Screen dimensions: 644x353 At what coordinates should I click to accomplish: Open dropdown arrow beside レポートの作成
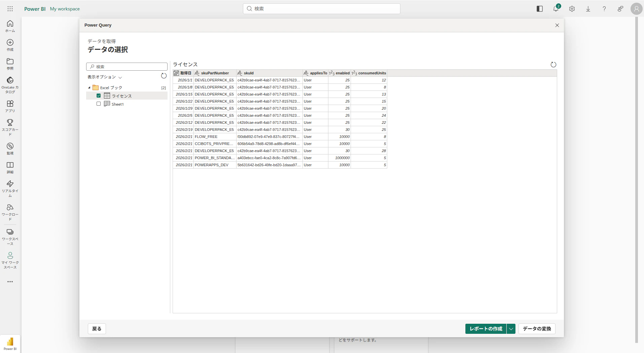coord(511,329)
